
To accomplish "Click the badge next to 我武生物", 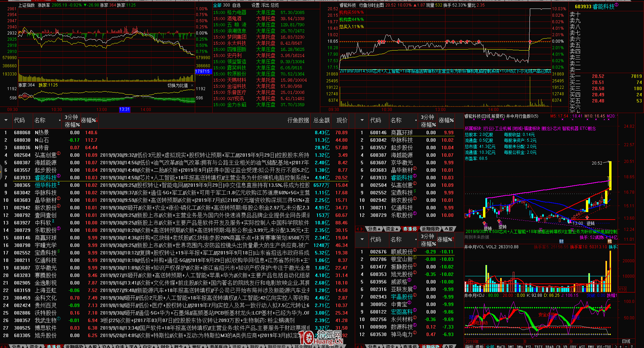I will tap(58, 319).
